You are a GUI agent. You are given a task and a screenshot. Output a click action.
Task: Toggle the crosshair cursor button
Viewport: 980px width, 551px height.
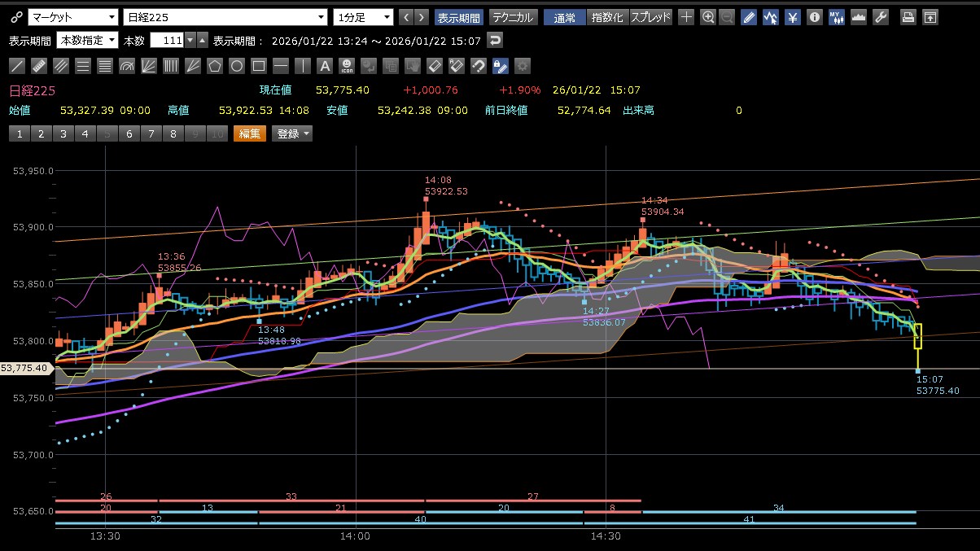point(686,17)
